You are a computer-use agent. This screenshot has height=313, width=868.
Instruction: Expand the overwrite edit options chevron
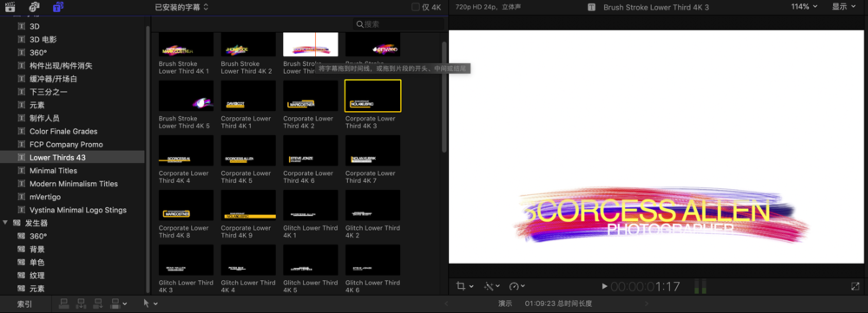pos(124,303)
